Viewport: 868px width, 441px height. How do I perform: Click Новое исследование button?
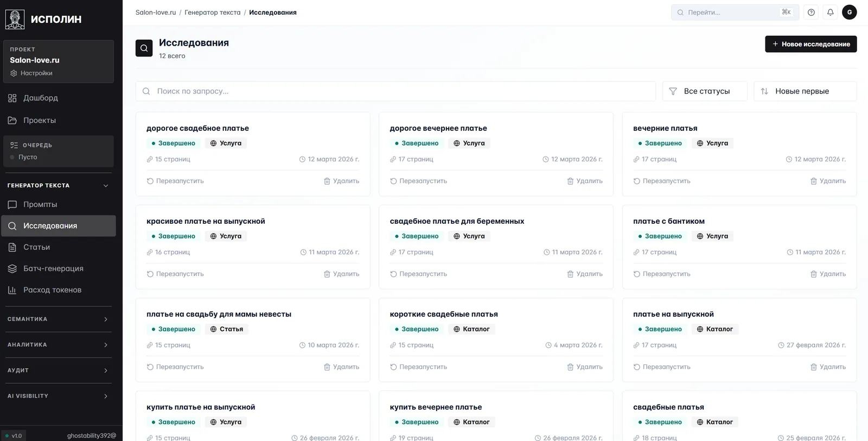point(811,44)
